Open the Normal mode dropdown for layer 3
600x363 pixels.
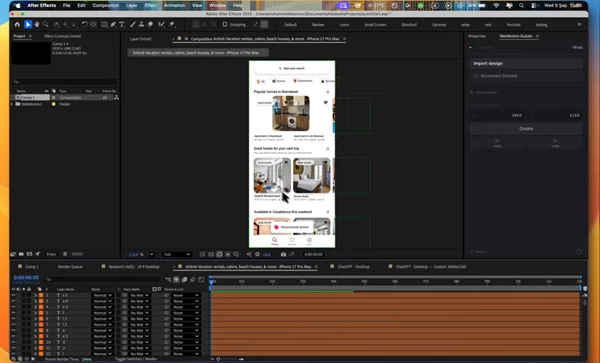102,301
